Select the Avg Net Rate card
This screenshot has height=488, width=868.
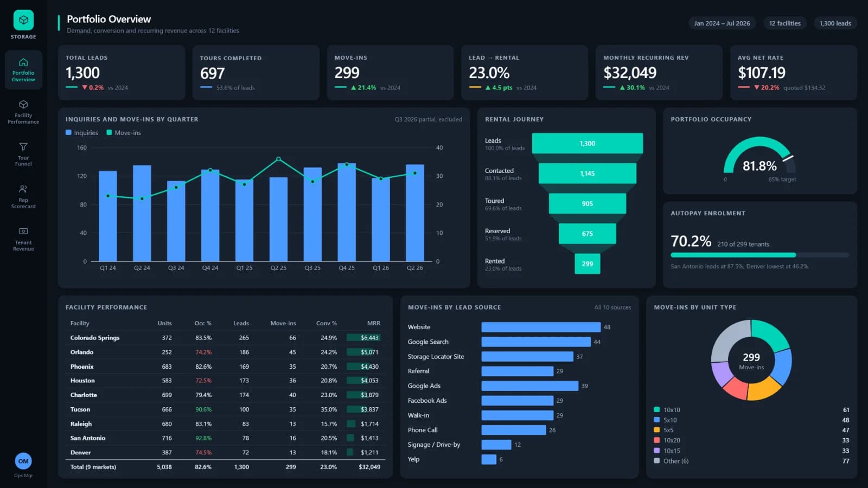(x=794, y=73)
